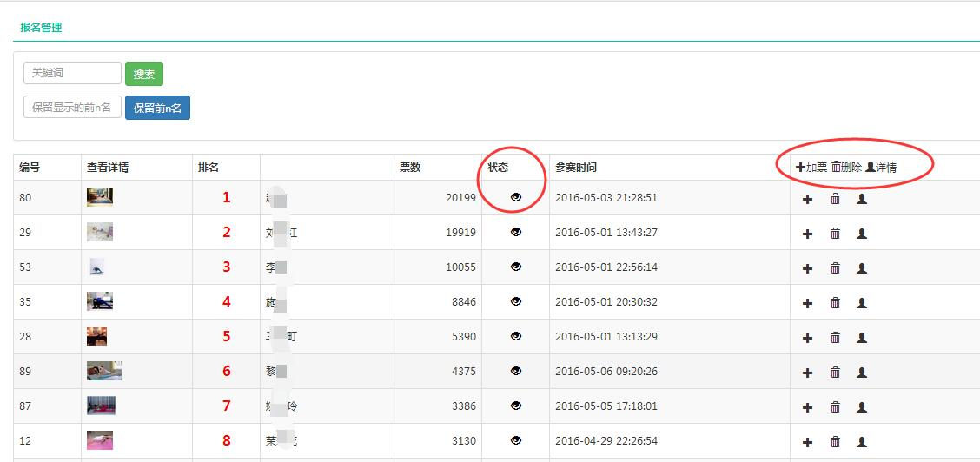Open person details icon for entry 87

pyautogui.click(x=862, y=407)
